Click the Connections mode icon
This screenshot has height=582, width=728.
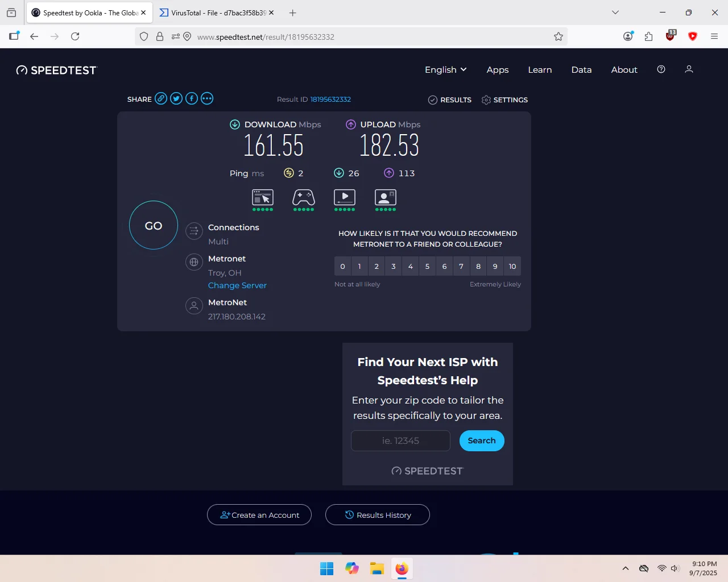click(x=194, y=231)
